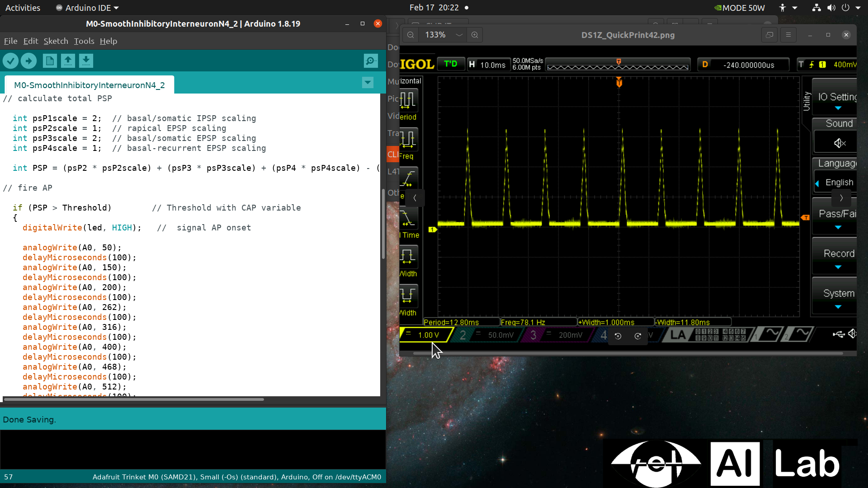Zoom out in the image viewer

(410, 34)
